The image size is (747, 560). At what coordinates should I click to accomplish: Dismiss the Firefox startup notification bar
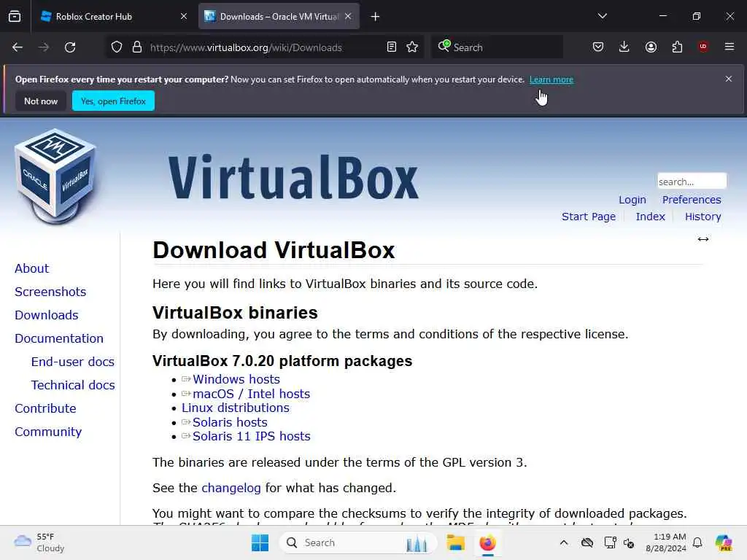(x=729, y=79)
